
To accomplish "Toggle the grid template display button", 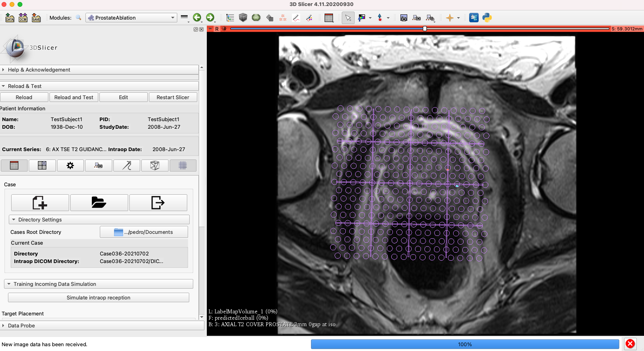I will point(183,166).
